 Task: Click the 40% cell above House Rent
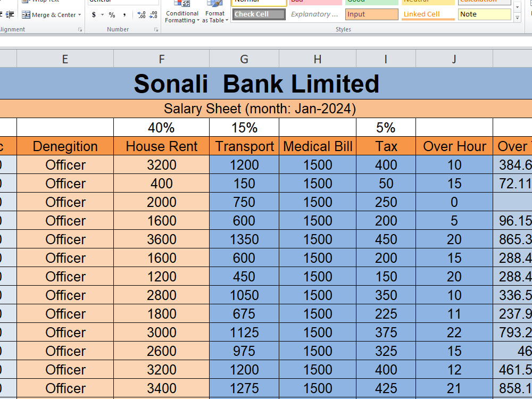click(x=162, y=128)
